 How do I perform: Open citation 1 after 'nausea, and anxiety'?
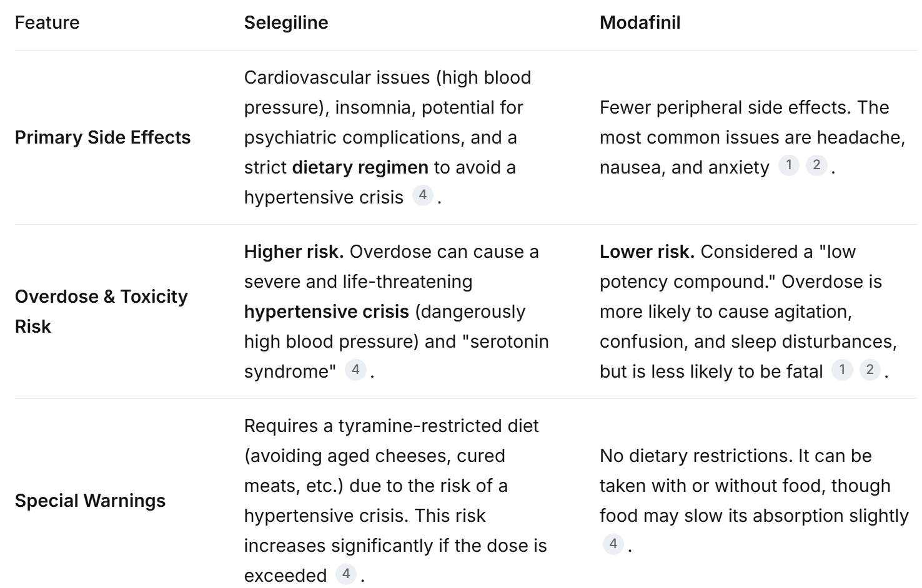click(789, 165)
